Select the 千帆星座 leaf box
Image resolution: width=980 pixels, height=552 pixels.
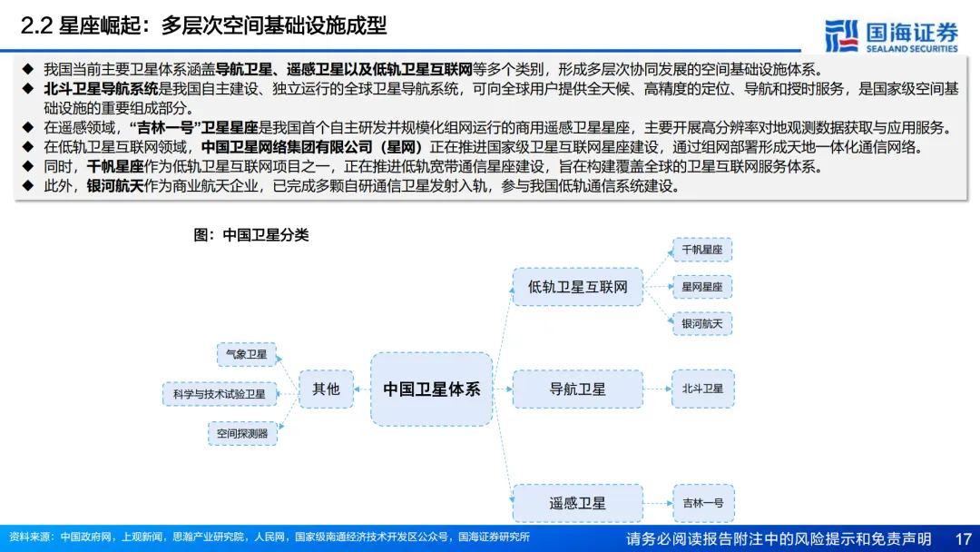point(701,250)
